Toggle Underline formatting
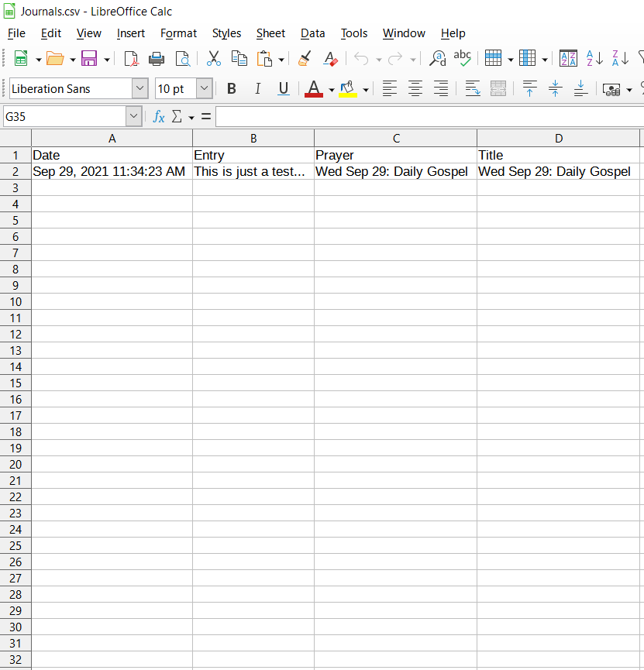The height and width of the screenshot is (670, 644). pos(283,89)
